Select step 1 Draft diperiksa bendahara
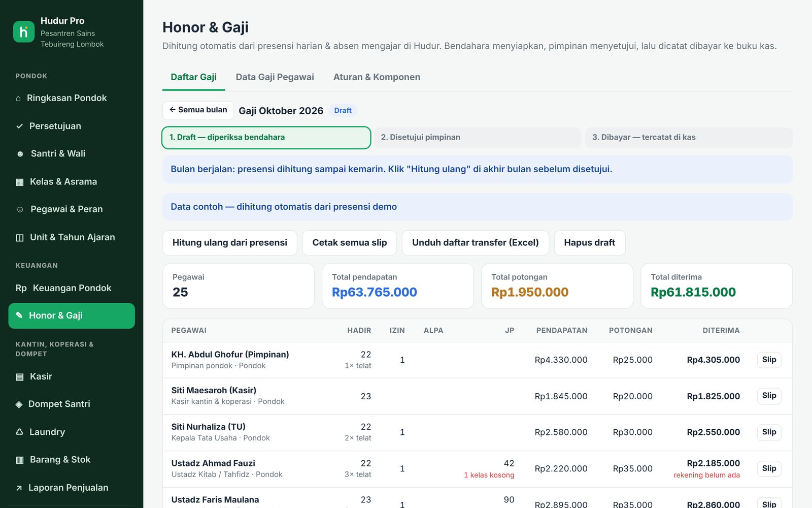The image size is (812, 508). point(266,138)
